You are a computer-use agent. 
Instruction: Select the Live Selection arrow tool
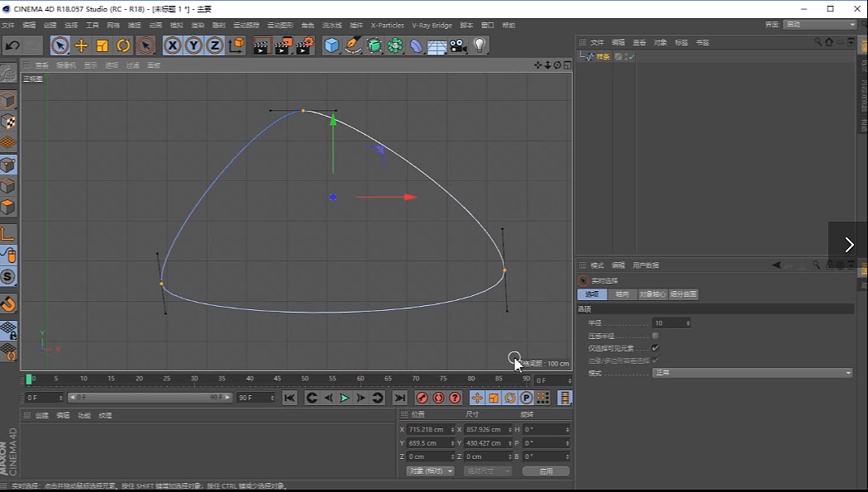tap(60, 45)
